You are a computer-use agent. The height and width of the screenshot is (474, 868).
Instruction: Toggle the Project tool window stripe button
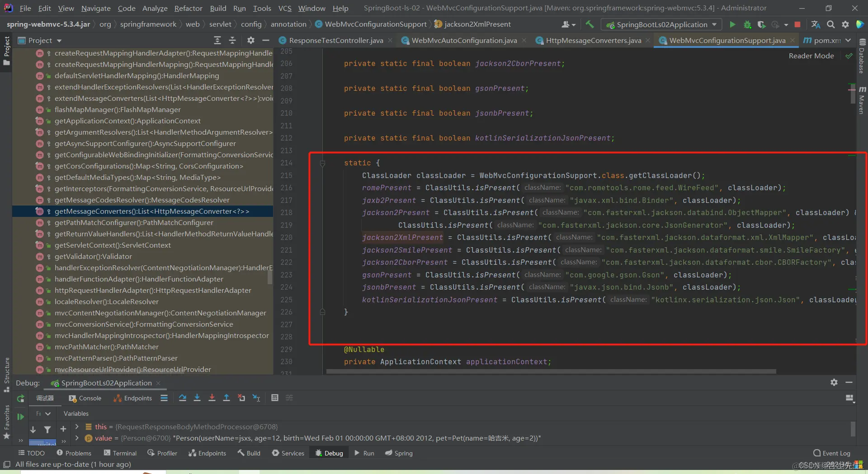[x=6, y=50]
